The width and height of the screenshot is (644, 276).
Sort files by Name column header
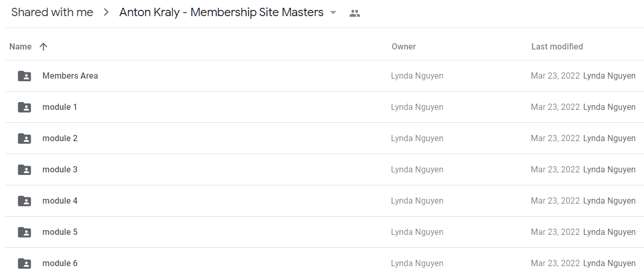(x=20, y=46)
